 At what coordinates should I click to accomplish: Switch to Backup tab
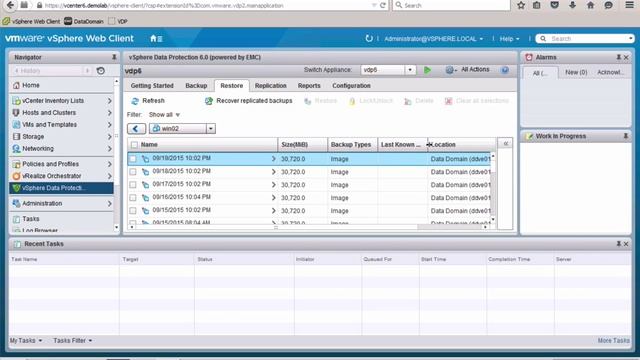[196, 86]
